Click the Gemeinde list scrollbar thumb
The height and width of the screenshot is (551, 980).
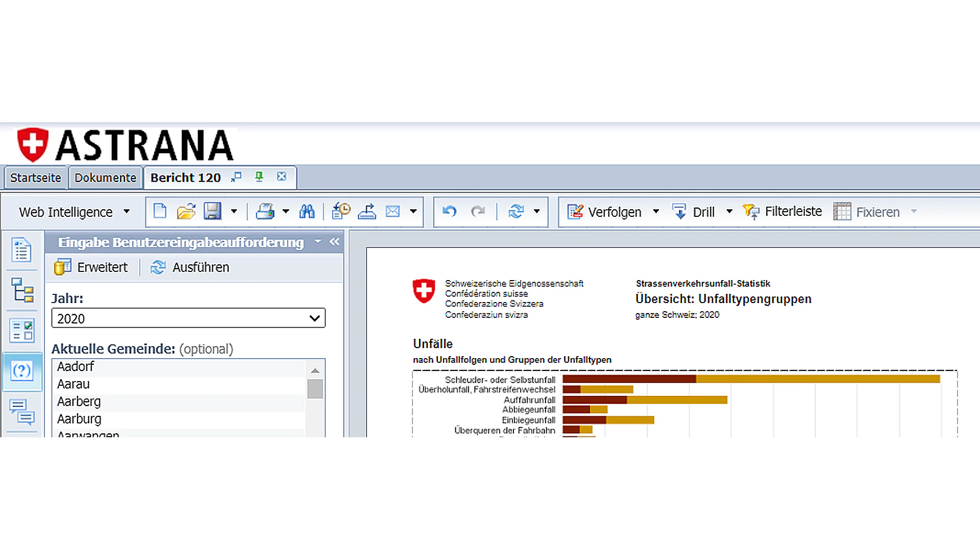[315, 389]
